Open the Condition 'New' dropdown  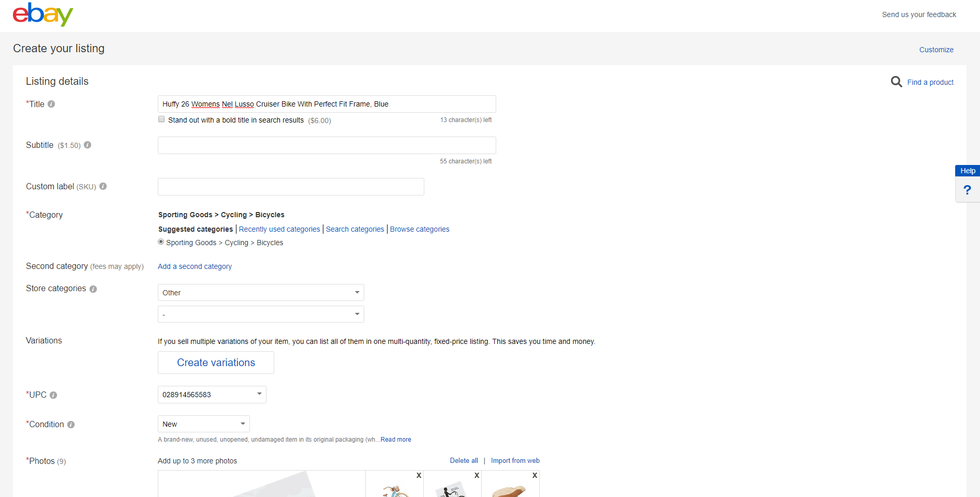204,424
